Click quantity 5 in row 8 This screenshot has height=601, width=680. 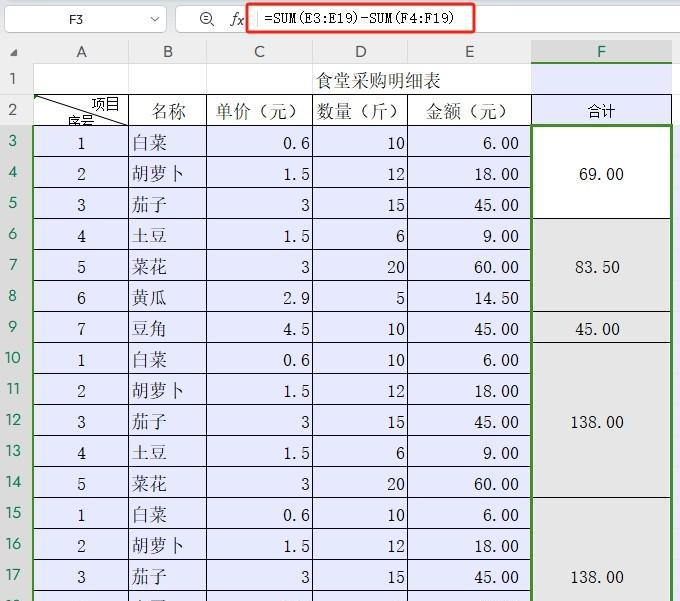coord(360,297)
